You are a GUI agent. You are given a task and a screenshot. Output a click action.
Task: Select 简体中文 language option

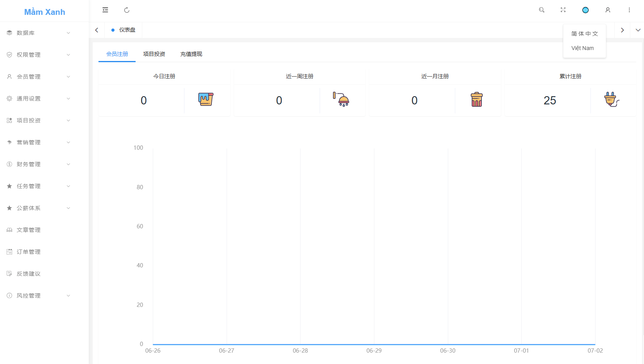585,34
